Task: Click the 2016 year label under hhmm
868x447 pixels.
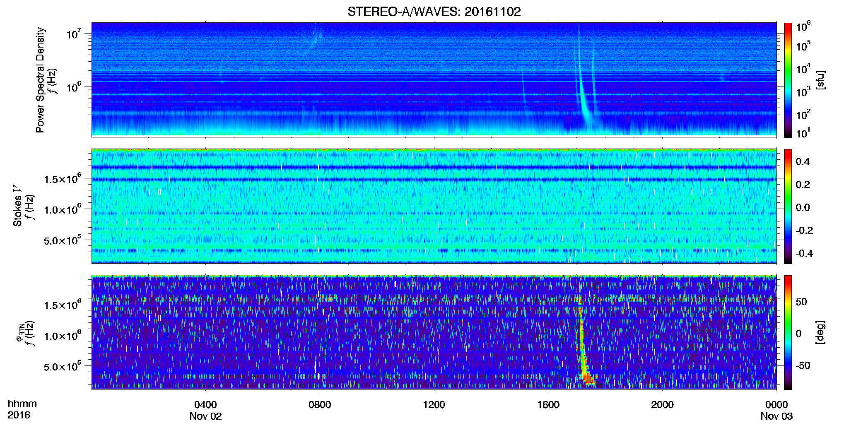Action: (x=19, y=415)
